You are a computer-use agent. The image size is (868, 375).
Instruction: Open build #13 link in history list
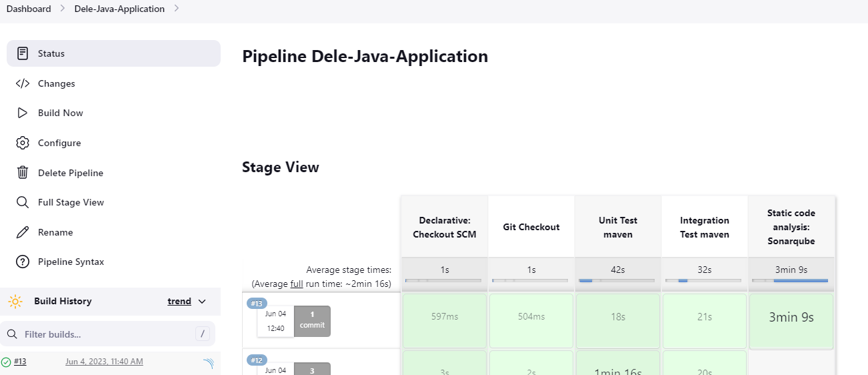pos(20,362)
